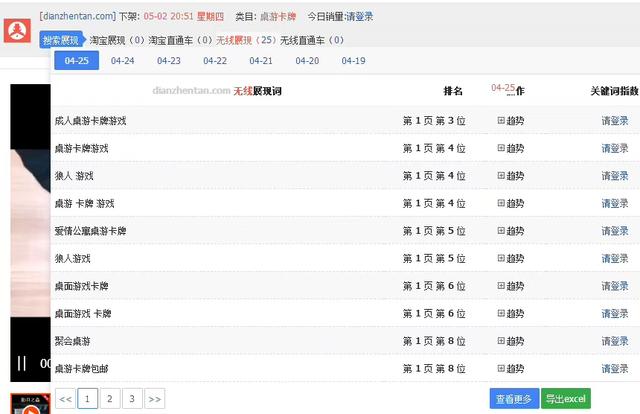The height and width of the screenshot is (414, 640).
Task: Click the 桌游卡牌 category label
Action: tap(278, 16)
